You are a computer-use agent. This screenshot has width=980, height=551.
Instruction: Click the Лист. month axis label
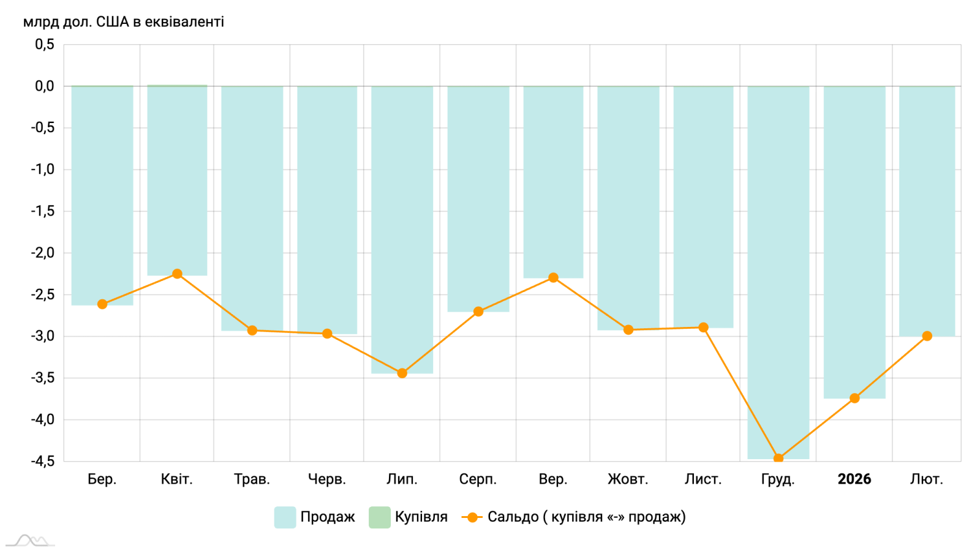(x=703, y=479)
